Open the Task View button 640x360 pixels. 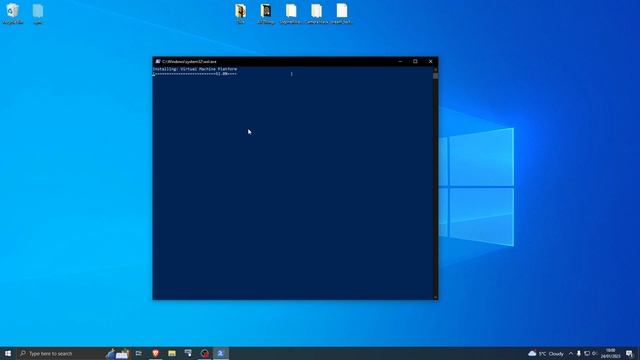click(139, 353)
